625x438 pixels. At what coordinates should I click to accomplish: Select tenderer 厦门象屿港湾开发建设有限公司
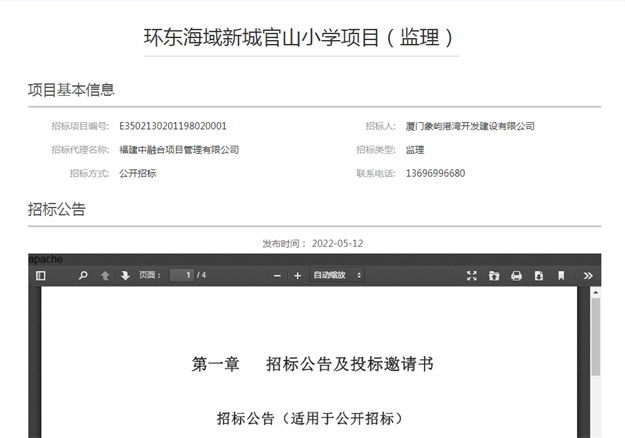(x=470, y=126)
